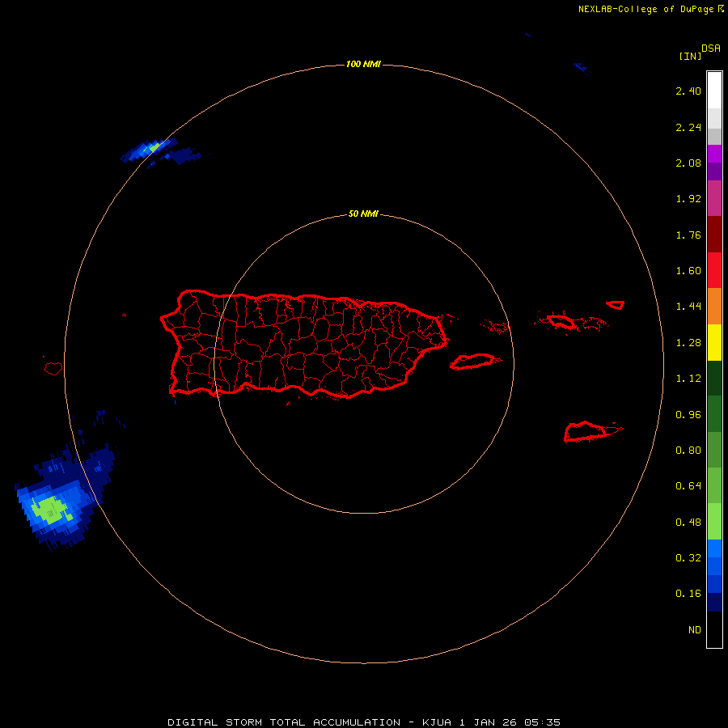
Task: Click the St. Croix island outline in the southeast
Action: click(x=592, y=432)
